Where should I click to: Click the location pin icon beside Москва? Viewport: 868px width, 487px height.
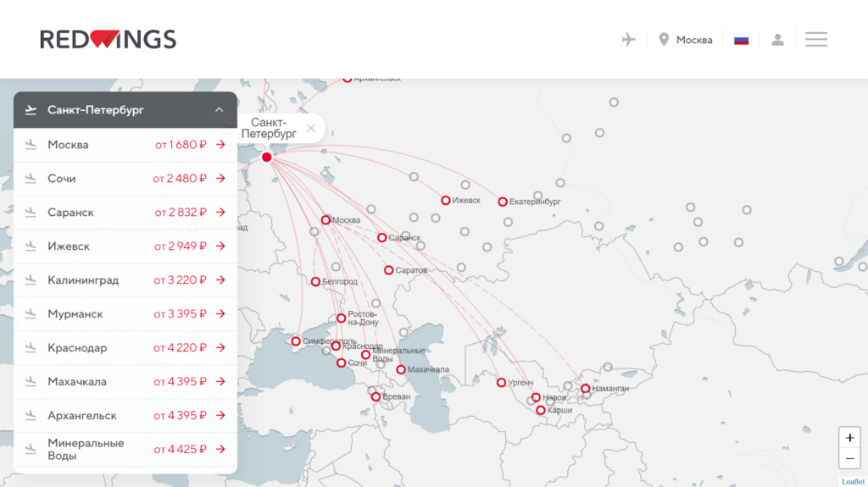(664, 40)
